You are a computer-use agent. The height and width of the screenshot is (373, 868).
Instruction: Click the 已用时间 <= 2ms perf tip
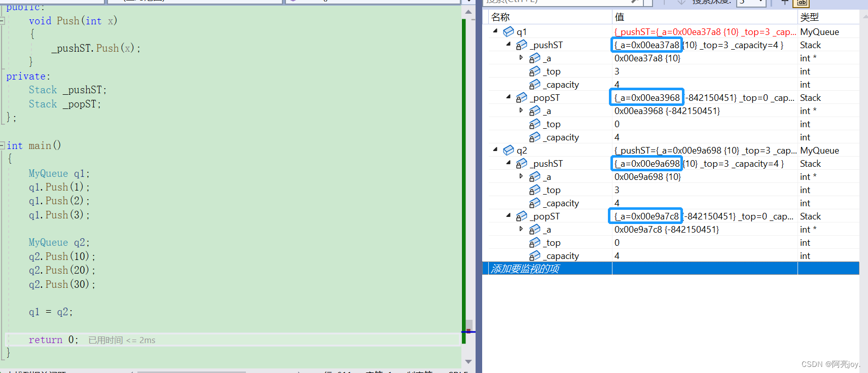click(x=122, y=340)
